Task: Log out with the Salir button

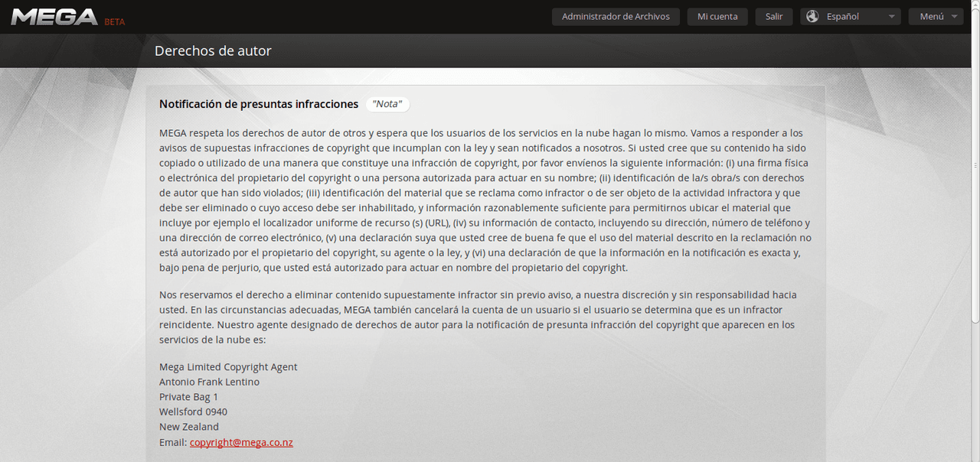Action: [774, 16]
